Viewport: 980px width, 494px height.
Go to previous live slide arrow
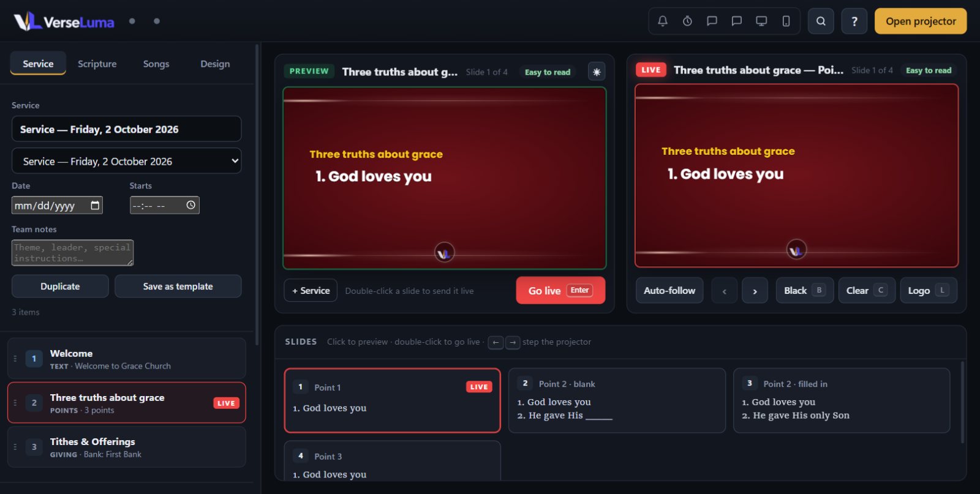click(x=725, y=291)
